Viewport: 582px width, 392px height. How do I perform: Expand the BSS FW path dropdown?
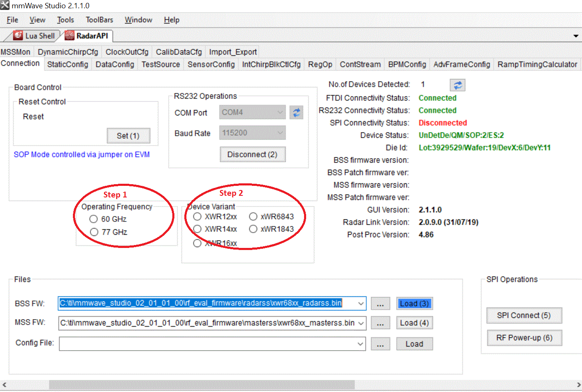click(361, 303)
